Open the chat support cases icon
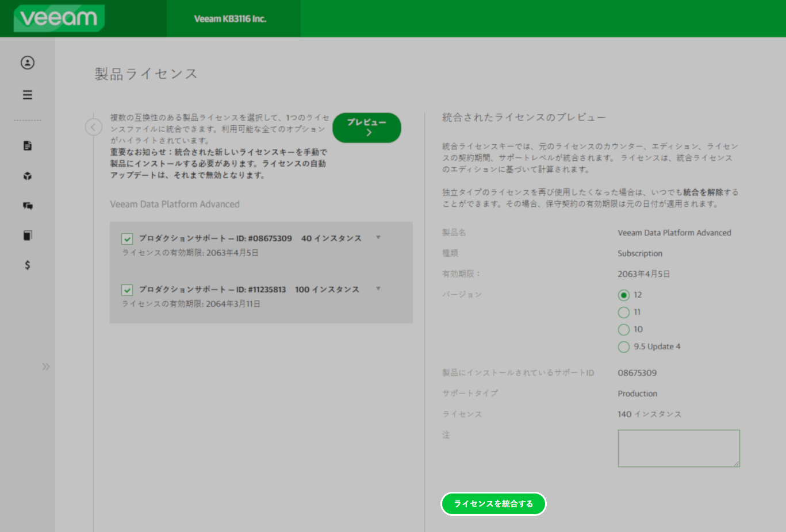Screen dimensions: 786x532 [28, 206]
